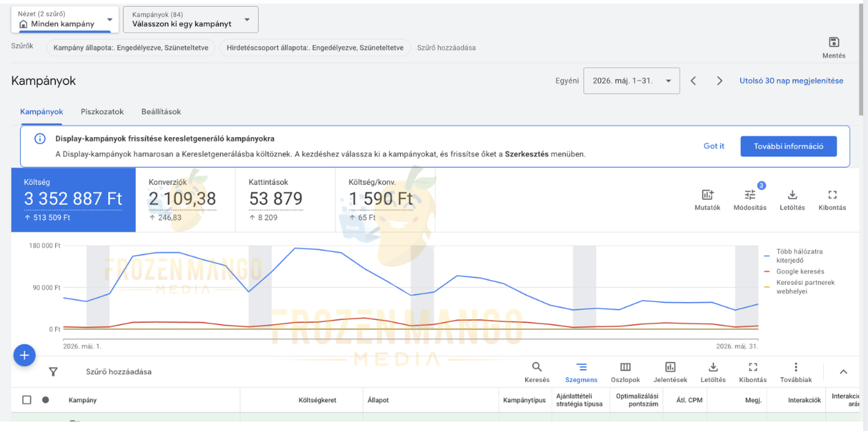
Task: Click the chart Kibontás fullscreen icon
Action: pos(832,195)
